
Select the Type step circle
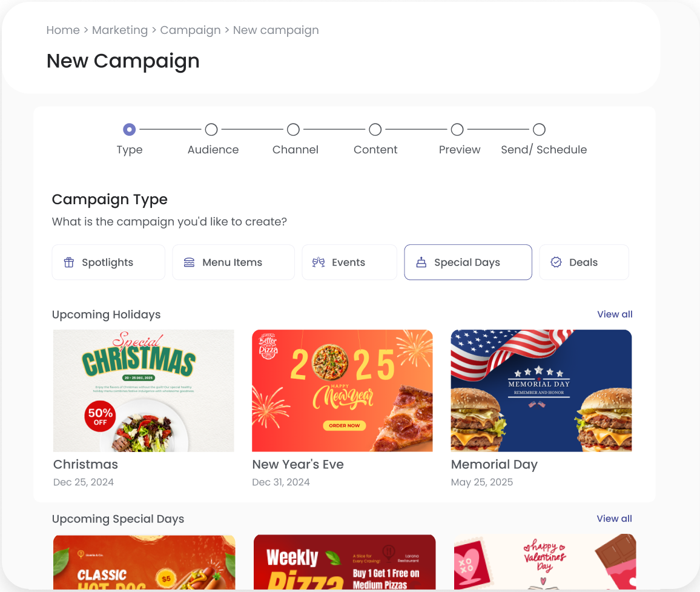(x=130, y=130)
